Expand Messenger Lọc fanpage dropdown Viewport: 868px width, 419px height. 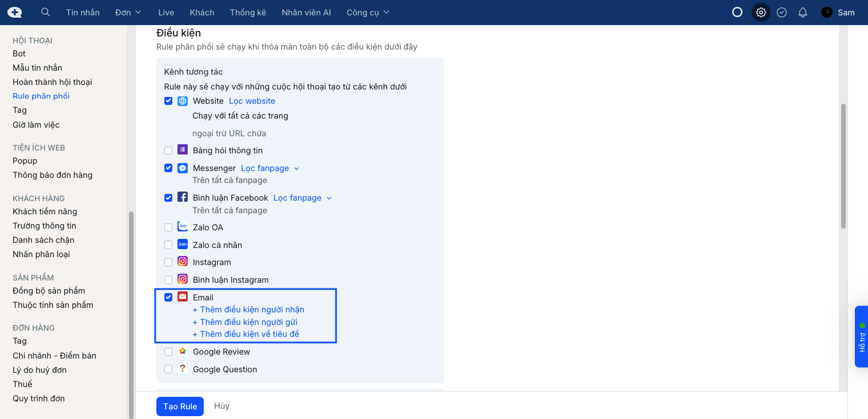pos(270,168)
